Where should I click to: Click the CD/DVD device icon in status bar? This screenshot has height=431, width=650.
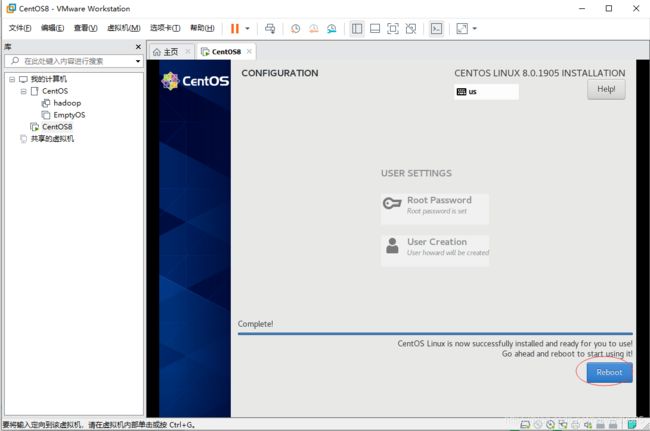point(550,424)
